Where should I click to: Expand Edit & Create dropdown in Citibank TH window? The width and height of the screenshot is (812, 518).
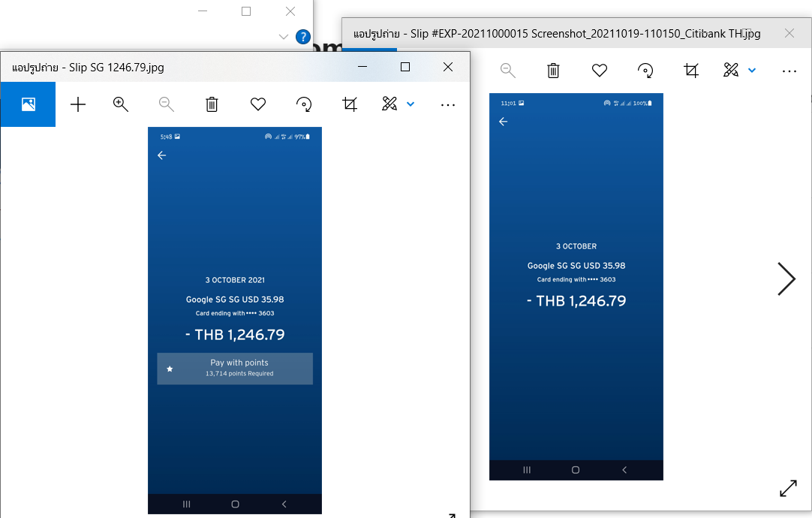click(752, 70)
